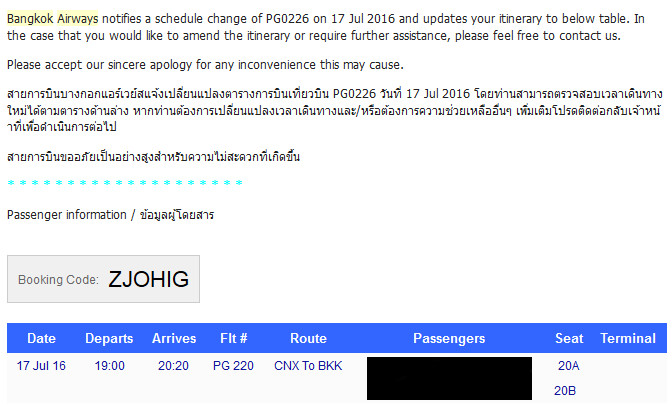The image size is (672, 410).
Task: Click seat 20B in the table
Action: 565,391
